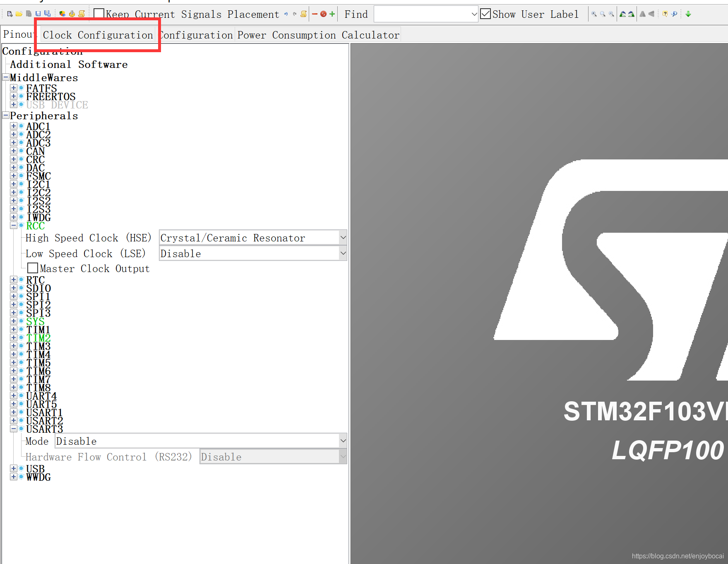Viewport: 728px width, 564px height.
Task: Select the WWDG peripheral entry
Action: click(x=38, y=477)
